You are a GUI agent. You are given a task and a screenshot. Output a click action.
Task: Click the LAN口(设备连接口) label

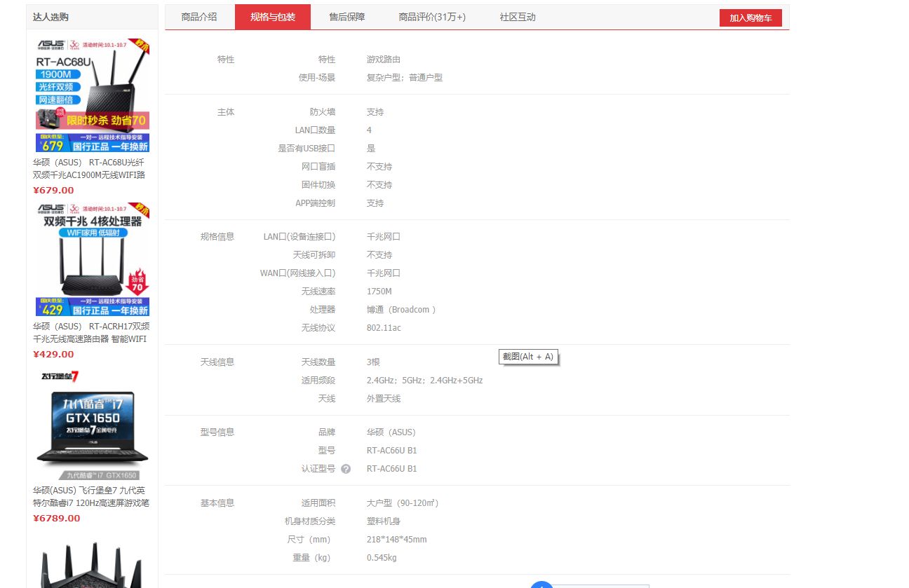click(299, 237)
